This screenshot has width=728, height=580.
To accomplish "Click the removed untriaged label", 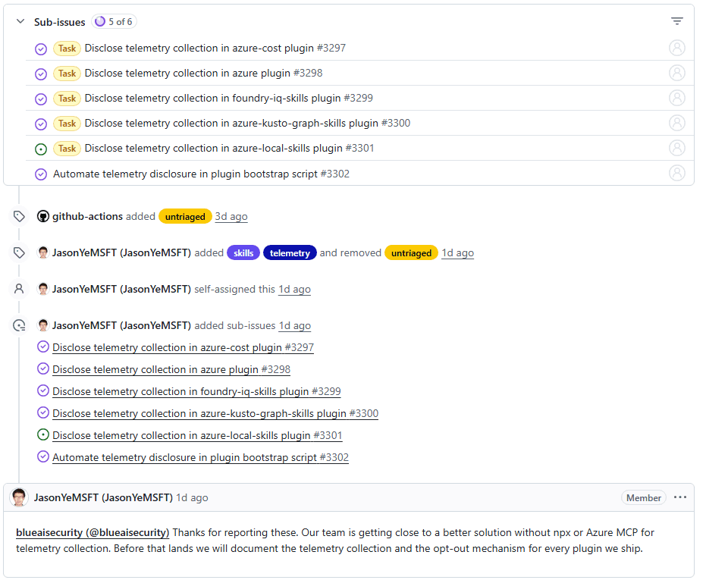I will (x=411, y=253).
